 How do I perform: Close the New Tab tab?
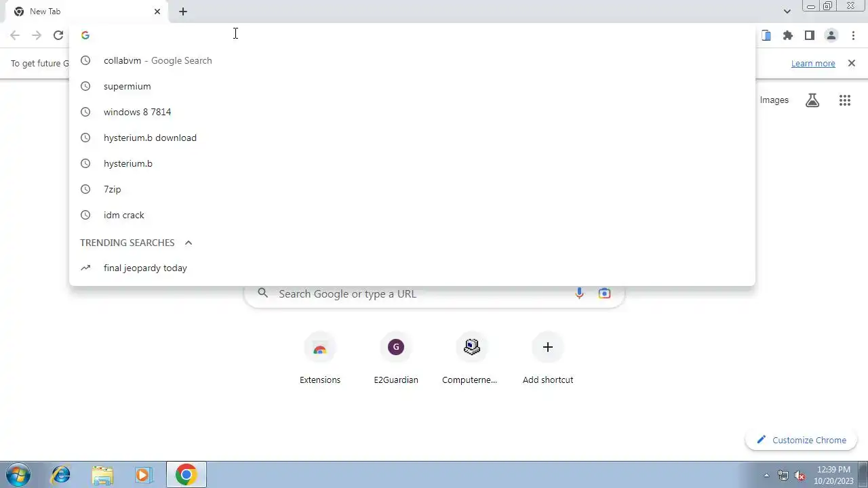[x=157, y=12]
